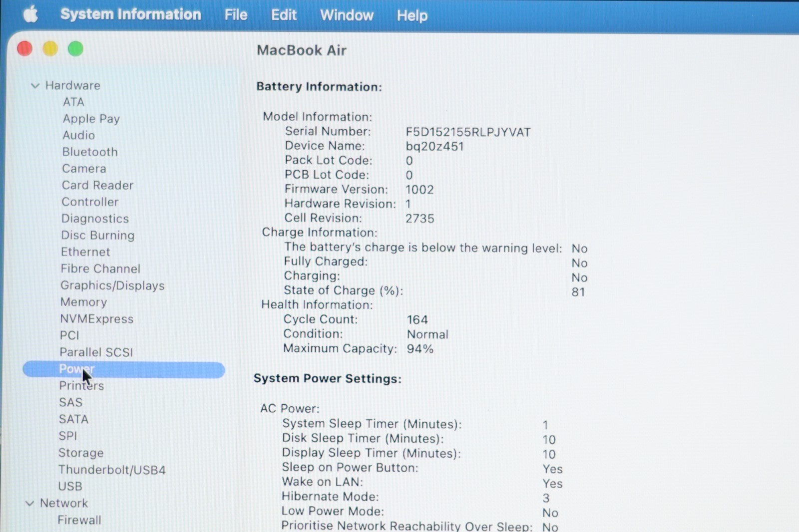
Task: Collapse the Hardware section
Action: [35, 86]
